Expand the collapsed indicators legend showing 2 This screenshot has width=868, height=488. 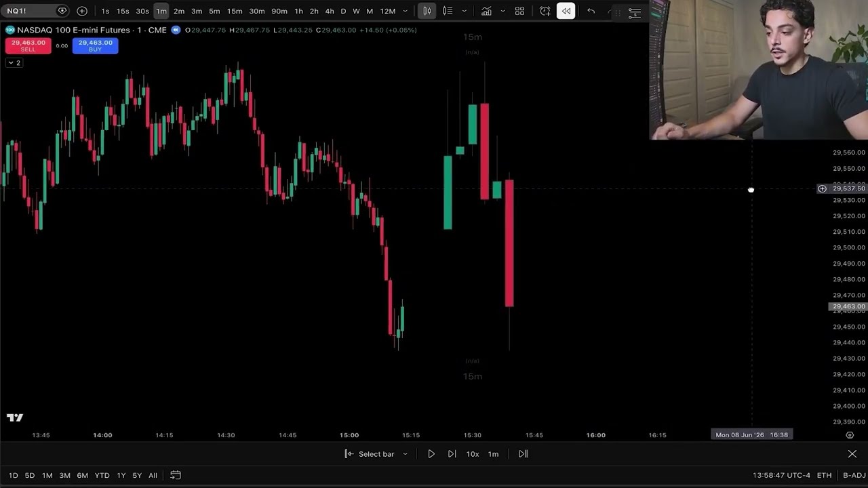(x=14, y=62)
